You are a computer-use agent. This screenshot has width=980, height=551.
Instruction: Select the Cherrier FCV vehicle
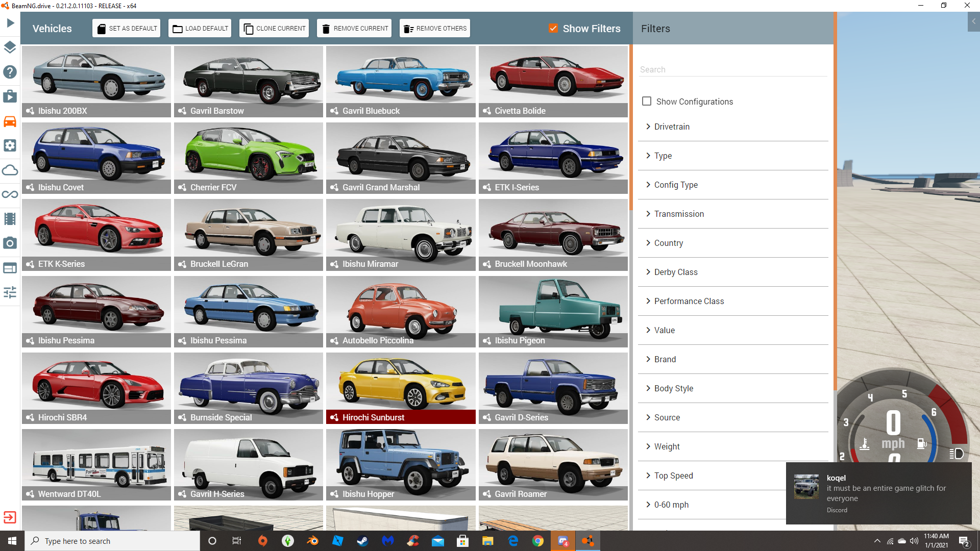(x=249, y=158)
